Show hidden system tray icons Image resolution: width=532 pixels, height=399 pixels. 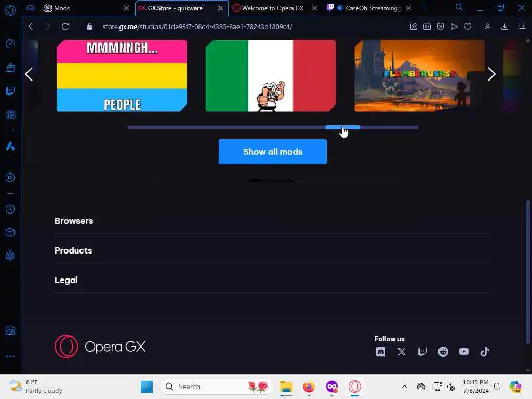pos(404,387)
